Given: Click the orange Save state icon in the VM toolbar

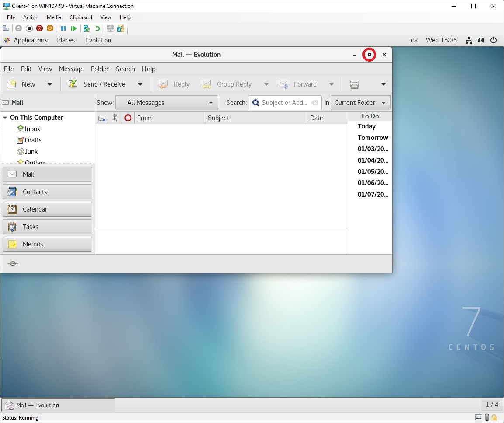Looking at the screenshot, I should click(50, 28).
